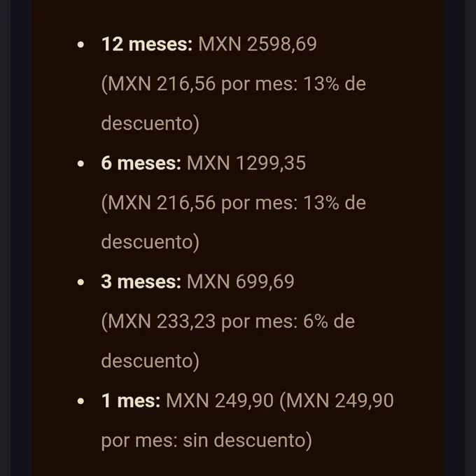This screenshot has width=476, height=476.
Task: Select the MXN 699,69 price text
Action: [x=240, y=281]
